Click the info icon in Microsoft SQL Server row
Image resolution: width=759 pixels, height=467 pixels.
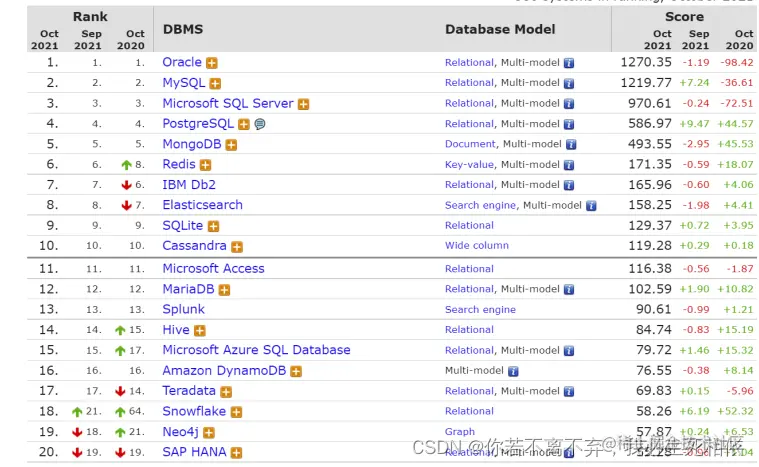click(569, 104)
